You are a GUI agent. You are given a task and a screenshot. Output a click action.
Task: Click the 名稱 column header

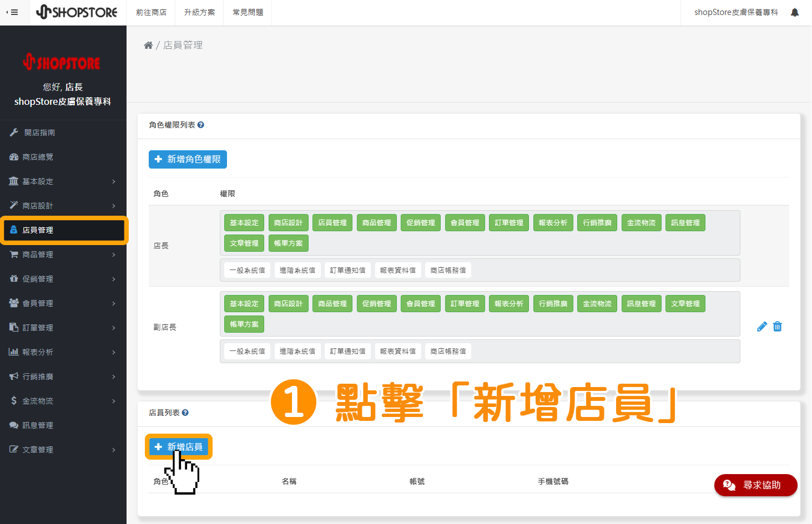coord(289,481)
